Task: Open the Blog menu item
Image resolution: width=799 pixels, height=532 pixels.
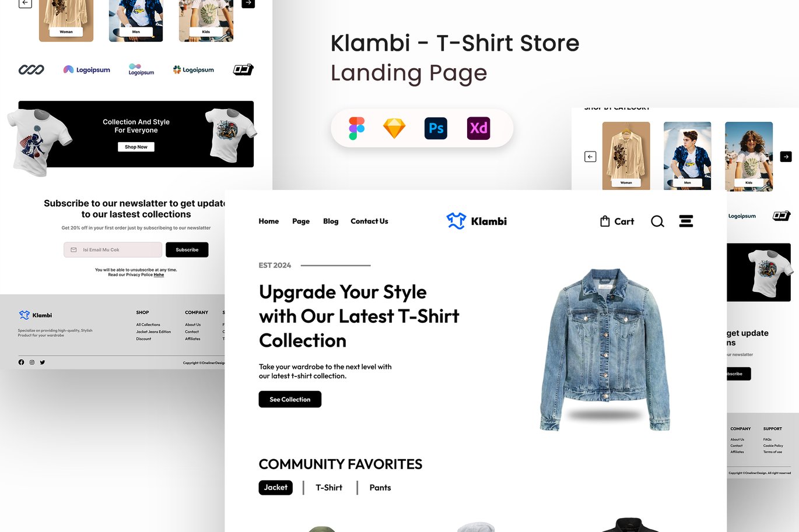Action: 331,221
